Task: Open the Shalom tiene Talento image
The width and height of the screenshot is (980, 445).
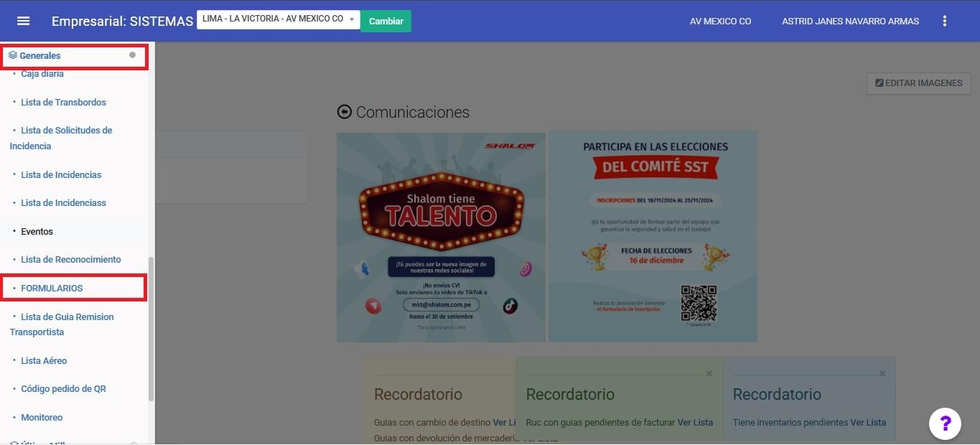Action: pyautogui.click(x=441, y=236)
